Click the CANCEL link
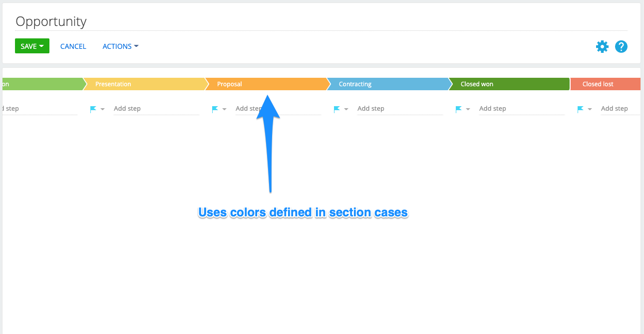 (x=73, y=46)
